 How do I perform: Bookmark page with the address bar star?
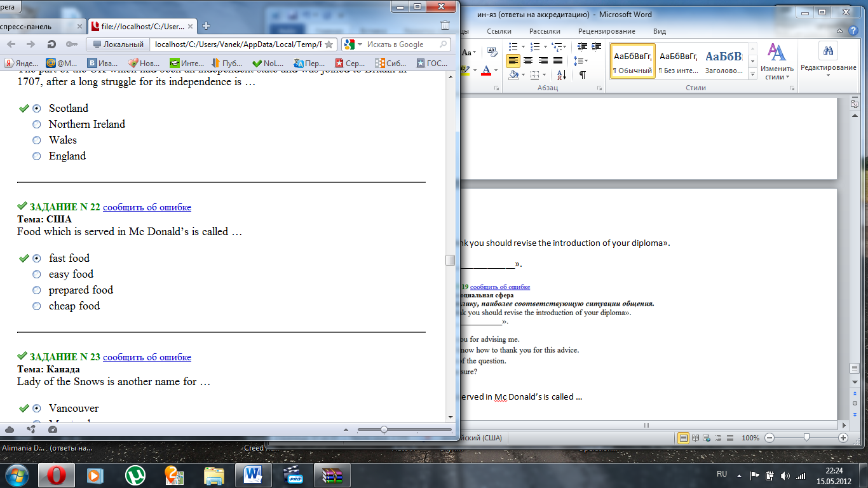[x=329, y=44]
